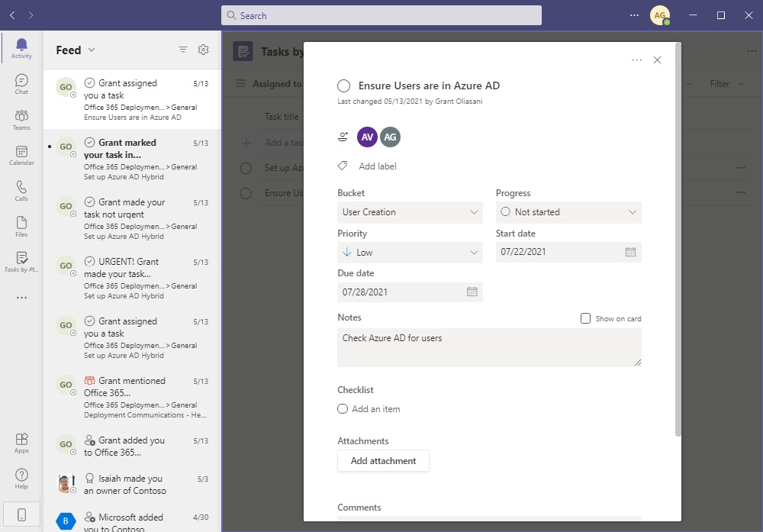
Task: Click the task dialog vertical scrollbar
Action: click(678, 239)
